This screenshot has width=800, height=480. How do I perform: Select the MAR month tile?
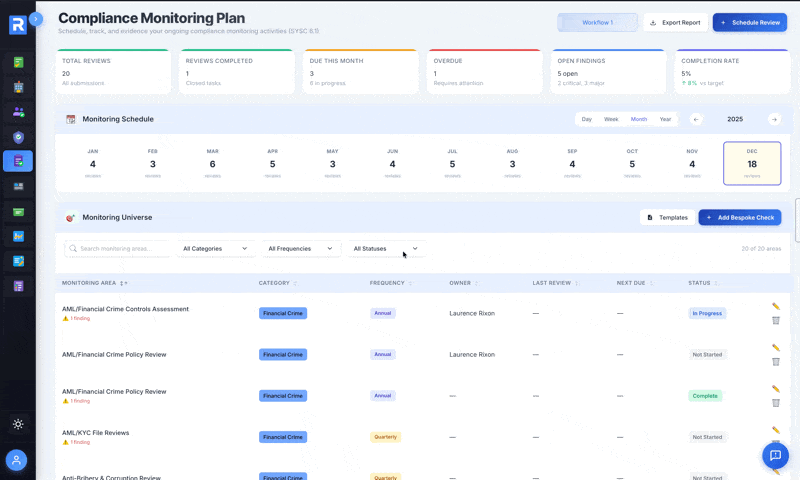click(212, 163)
